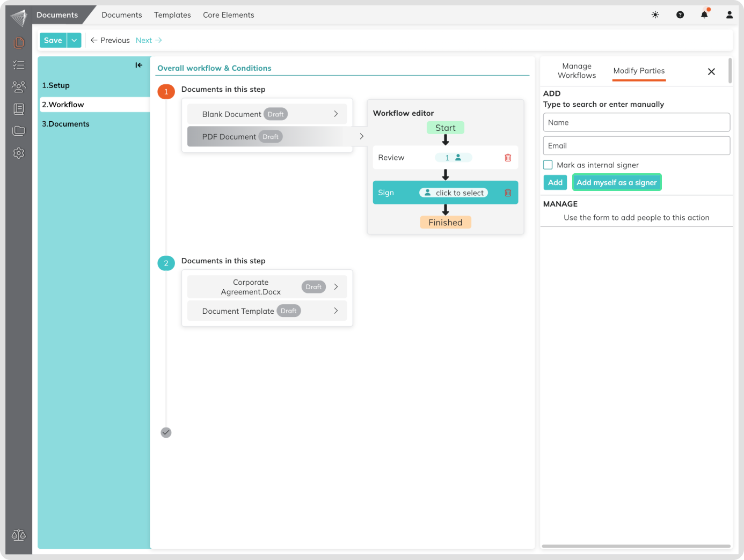This screenshot has width=744, height=560.
Task: Switch to Manage Workflows tab
Action: [x=577, y=71]
